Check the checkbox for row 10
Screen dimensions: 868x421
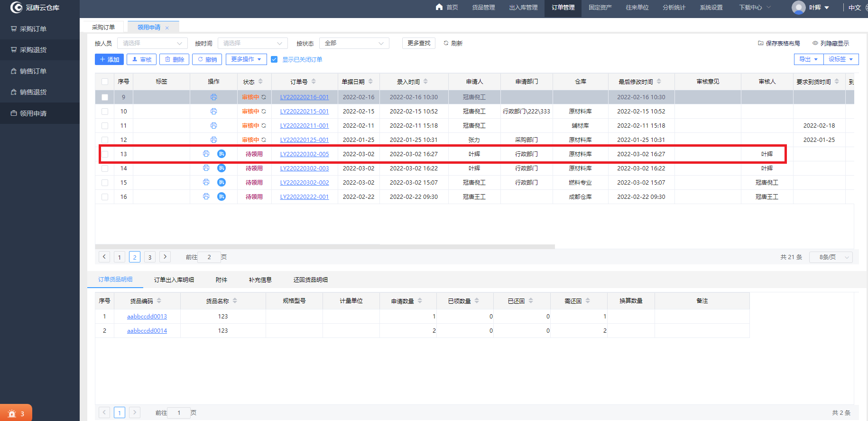[105, 112]
